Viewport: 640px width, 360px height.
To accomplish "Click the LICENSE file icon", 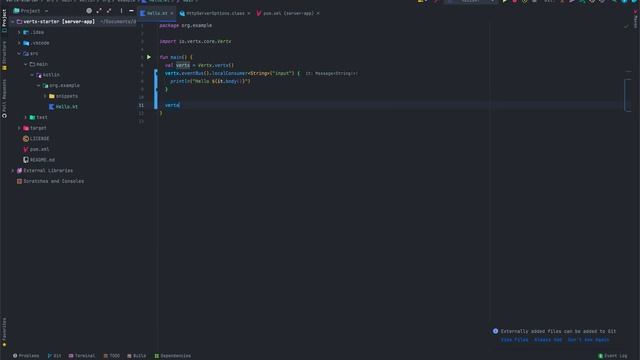I will coord(26,138).
